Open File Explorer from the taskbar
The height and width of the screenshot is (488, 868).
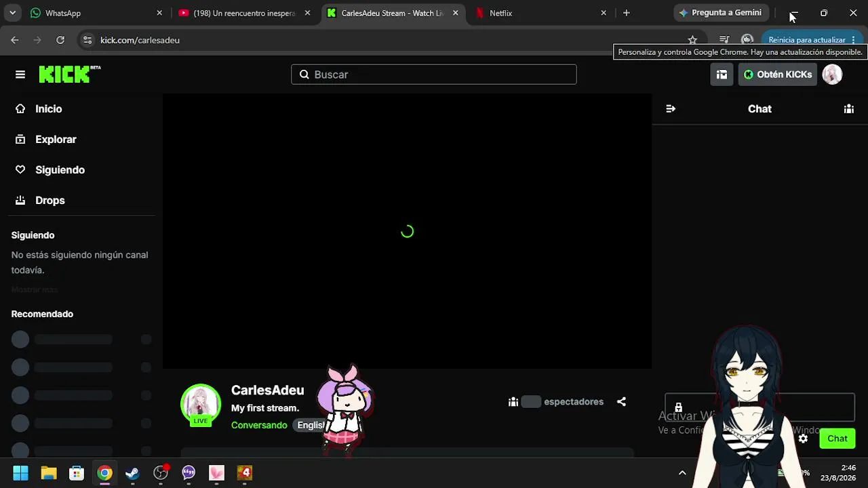coord(49,472)
